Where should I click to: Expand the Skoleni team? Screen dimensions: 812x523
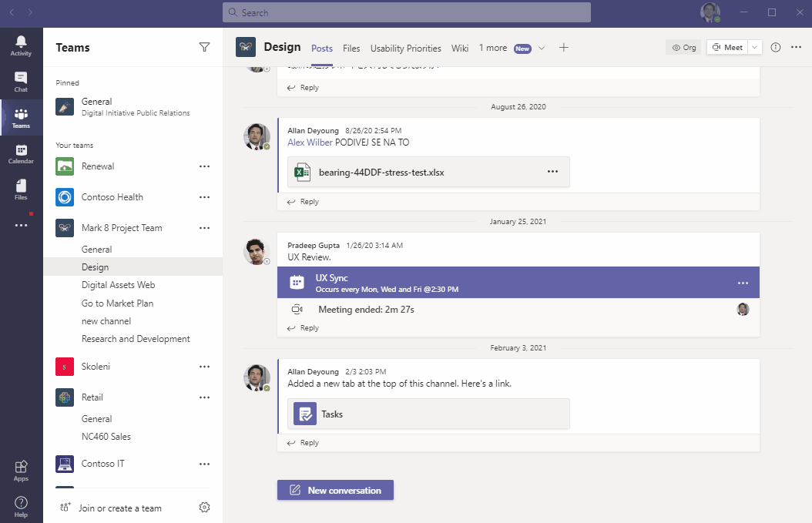coord(96,367)
